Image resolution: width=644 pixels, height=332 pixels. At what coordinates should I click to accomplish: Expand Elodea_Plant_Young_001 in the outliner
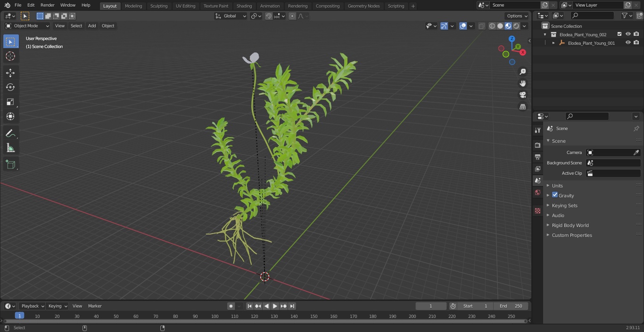[x=553, y=43]
